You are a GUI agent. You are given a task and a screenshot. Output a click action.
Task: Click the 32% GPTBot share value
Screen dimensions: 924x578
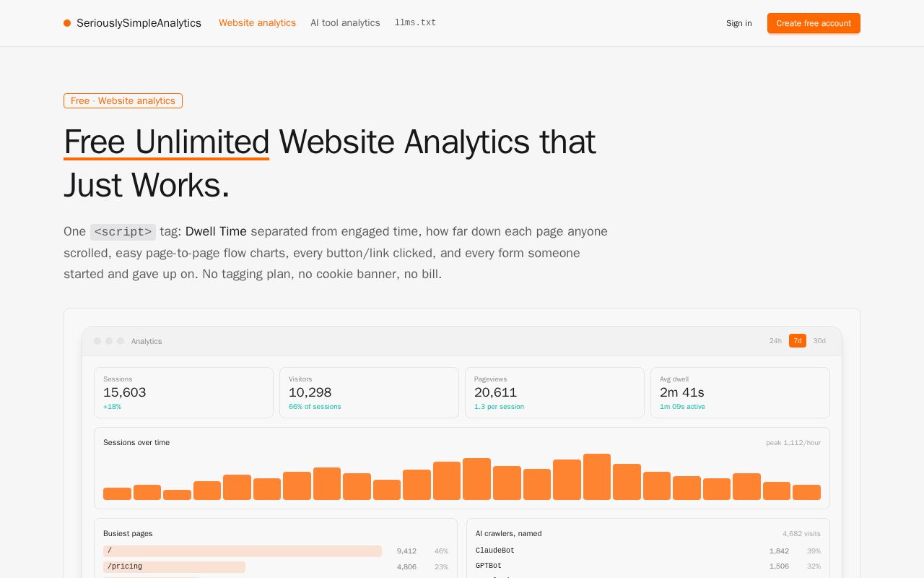[814, 566]
